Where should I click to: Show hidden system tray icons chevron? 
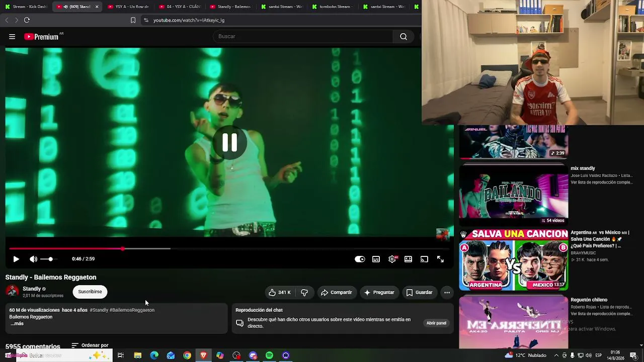pos(556,355)
